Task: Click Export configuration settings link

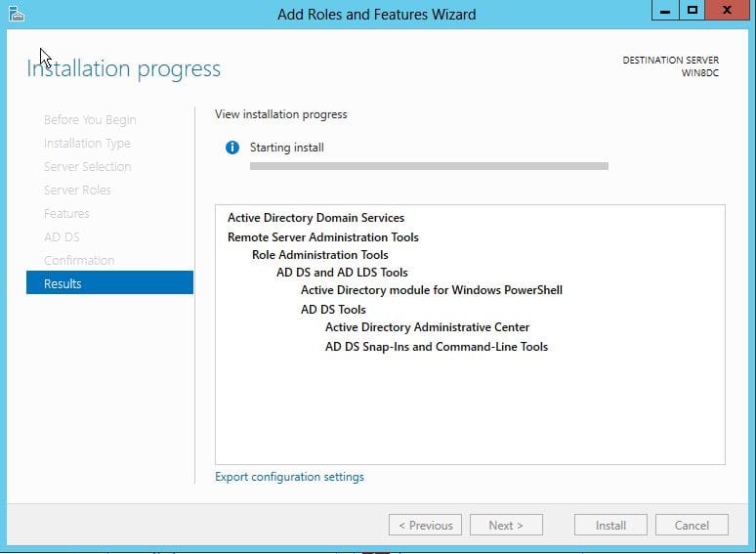Action: pyautogui.click(x=289, y=477)
